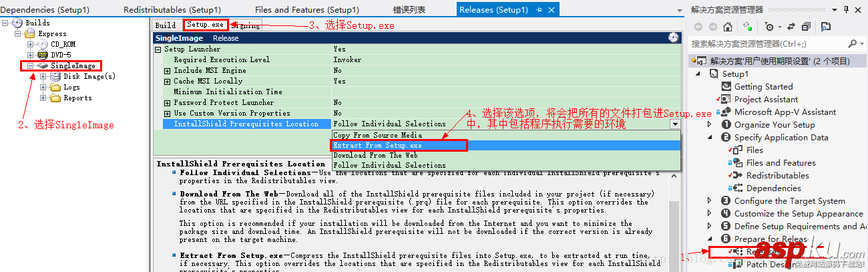The height and width of the screenshot is (272, 868).
Task: Click the Microsoft App-V Assistant icon
Action: [726, 112]
